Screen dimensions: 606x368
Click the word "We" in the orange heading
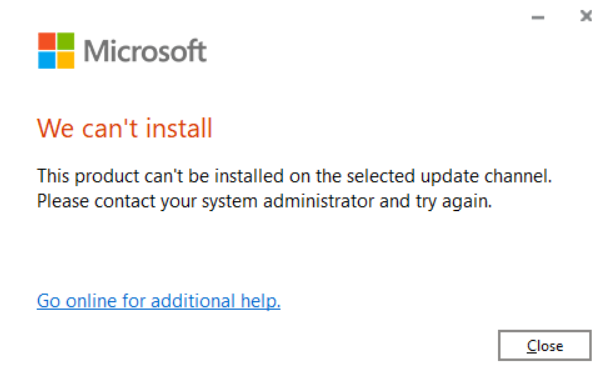[x=55, y=128]
